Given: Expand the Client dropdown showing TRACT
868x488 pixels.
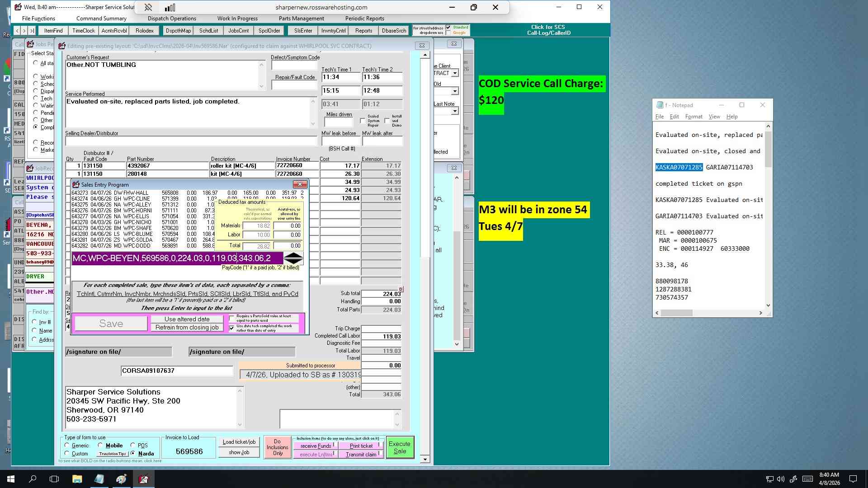Looking at the screenshot, I should point(455,73).
